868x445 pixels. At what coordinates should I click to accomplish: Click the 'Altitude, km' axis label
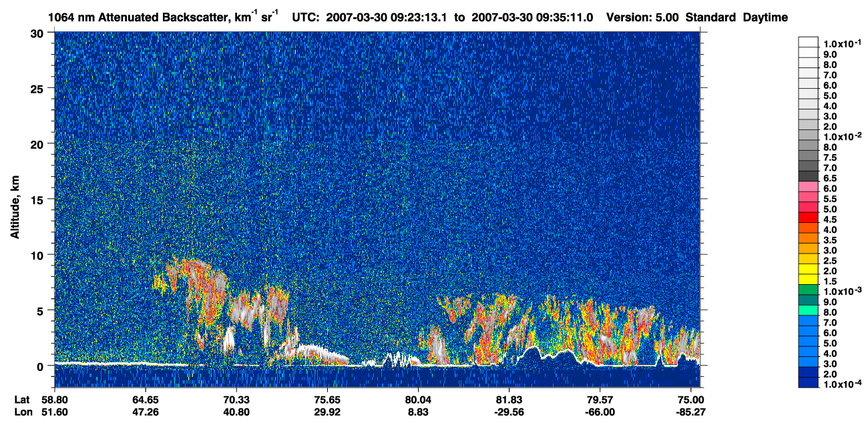click(x=14, y=208)
